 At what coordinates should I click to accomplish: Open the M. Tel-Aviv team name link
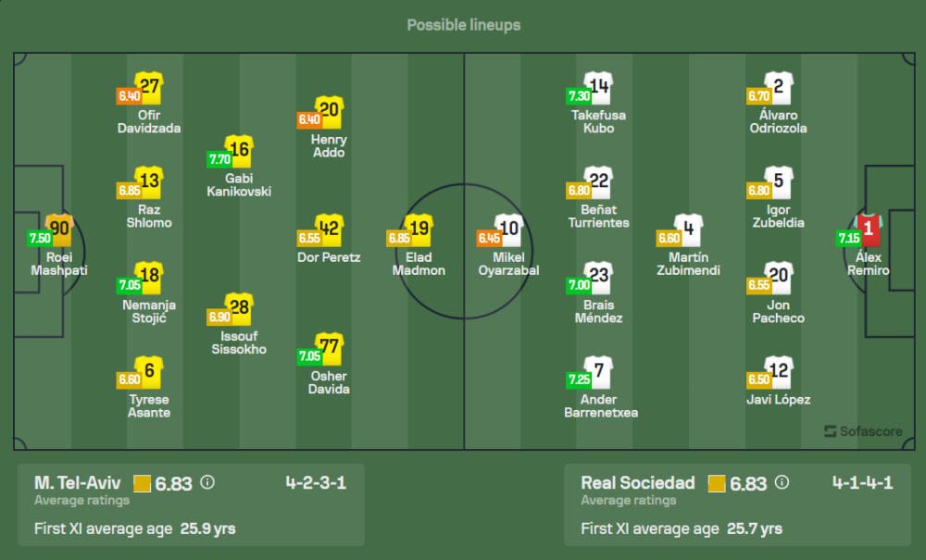[79, 482]
